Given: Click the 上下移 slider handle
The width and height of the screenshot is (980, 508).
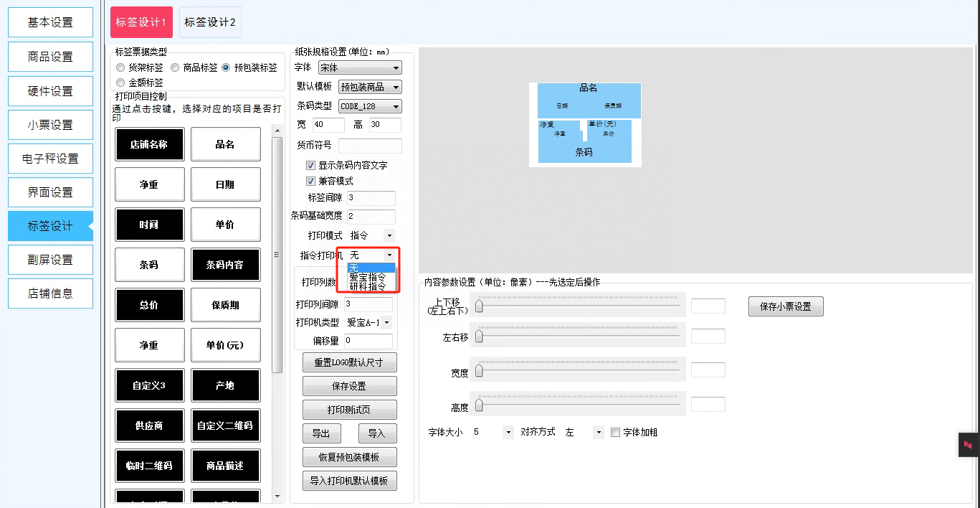Looking at the screenshot, I should click(x=479, y=307).
